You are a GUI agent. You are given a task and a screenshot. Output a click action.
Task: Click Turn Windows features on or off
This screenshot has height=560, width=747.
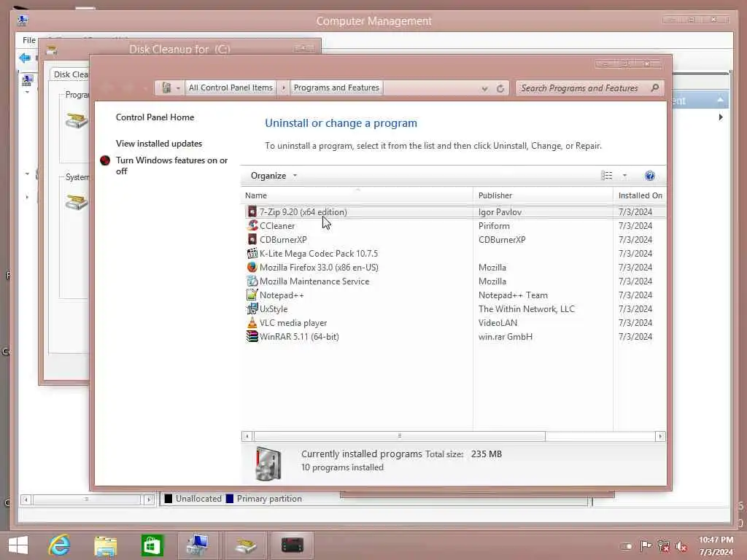point(171,166)
